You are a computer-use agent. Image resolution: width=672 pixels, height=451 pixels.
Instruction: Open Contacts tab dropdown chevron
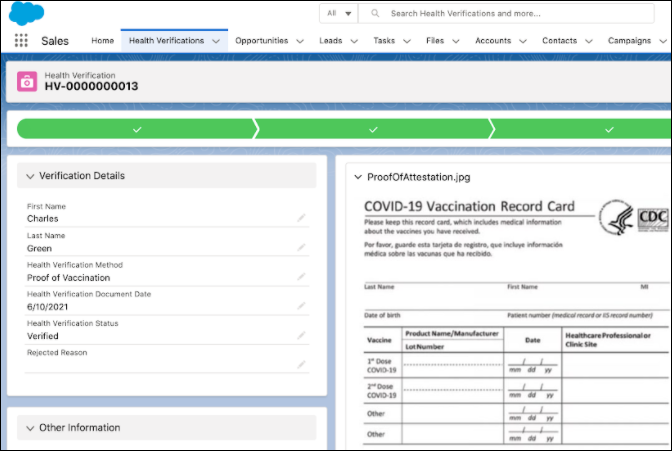tap(589, 41)
